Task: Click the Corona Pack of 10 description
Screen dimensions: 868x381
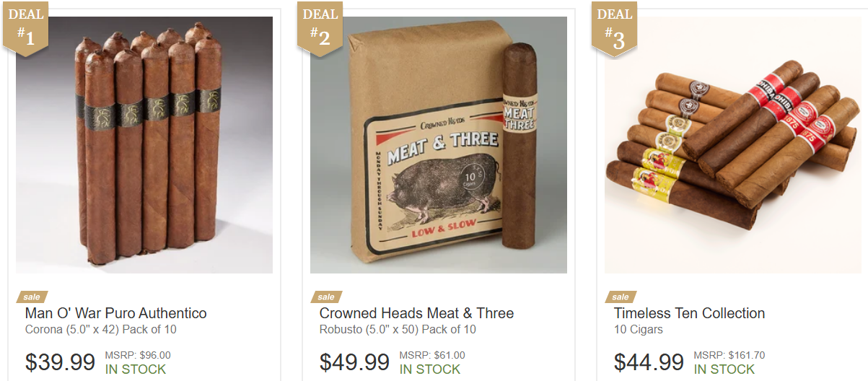Action: coord(101,330)
